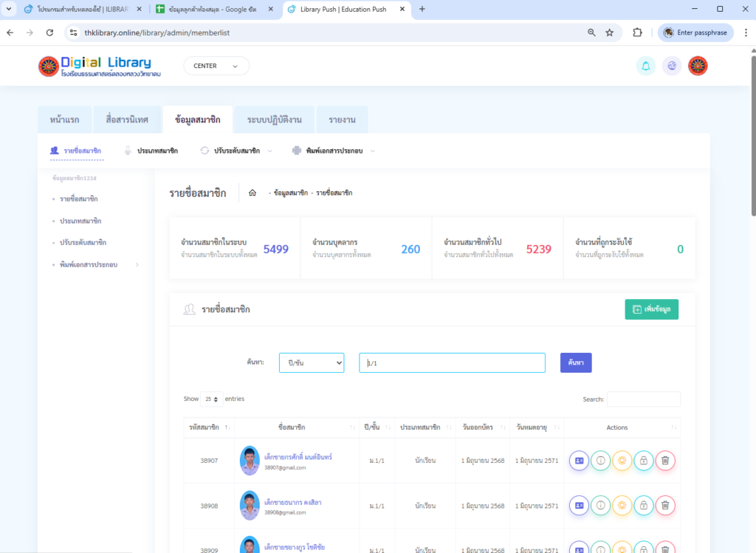
Task: Click the user avatar icon at top right
Action: (x=698, y=66)
